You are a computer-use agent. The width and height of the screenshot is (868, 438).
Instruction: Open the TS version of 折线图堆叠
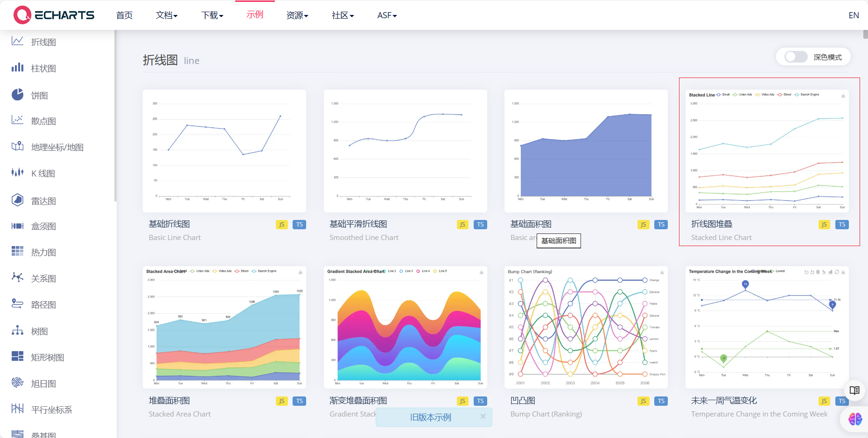(842, 224)
